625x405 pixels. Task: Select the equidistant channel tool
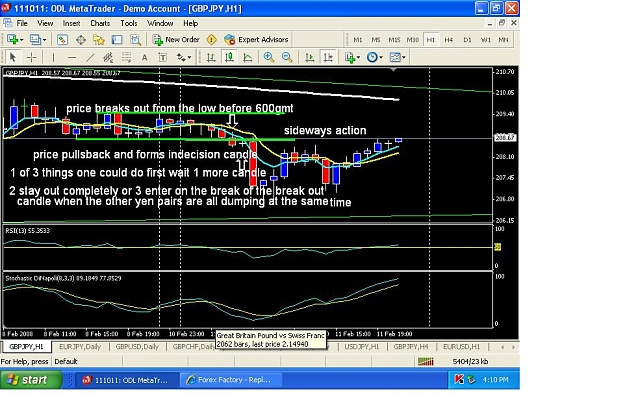[108, 57]
